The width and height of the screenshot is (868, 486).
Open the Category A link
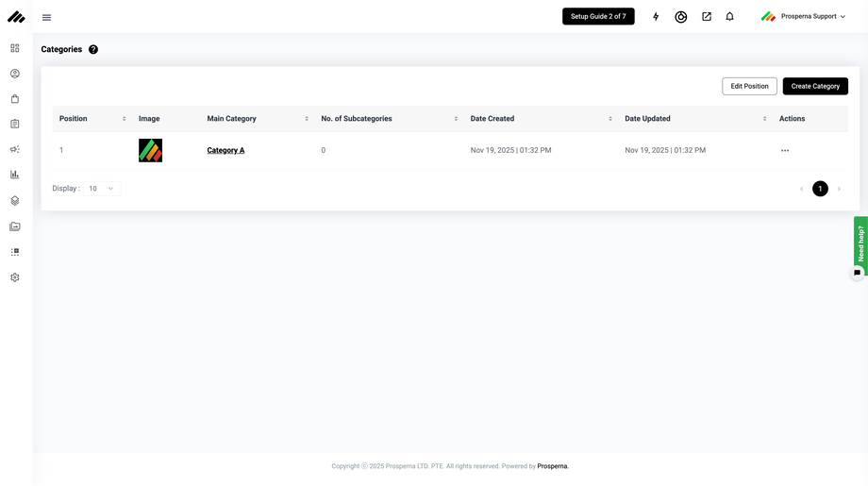pos(225,151)
